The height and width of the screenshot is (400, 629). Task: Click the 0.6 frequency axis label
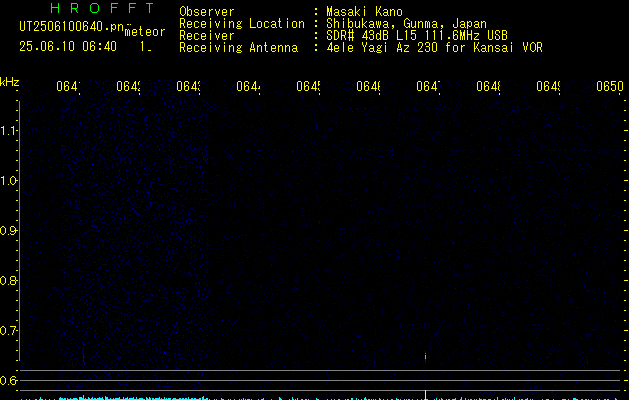point(8,380)
